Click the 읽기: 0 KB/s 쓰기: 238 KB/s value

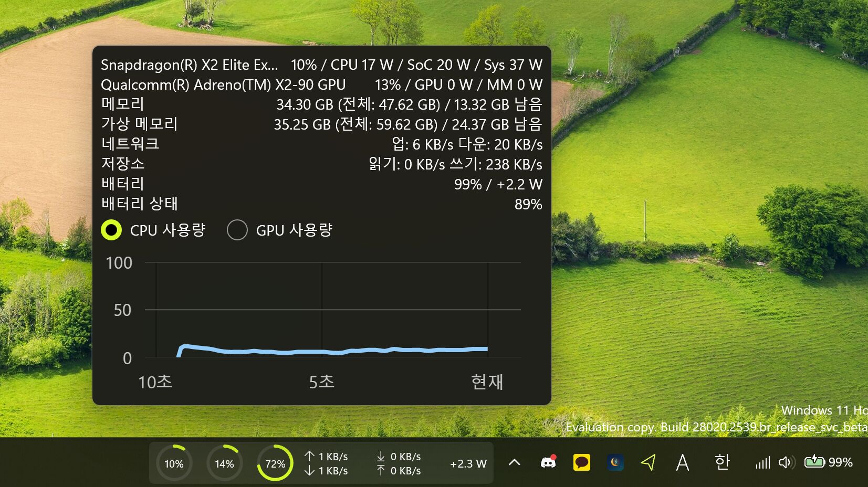click(455, 164)
